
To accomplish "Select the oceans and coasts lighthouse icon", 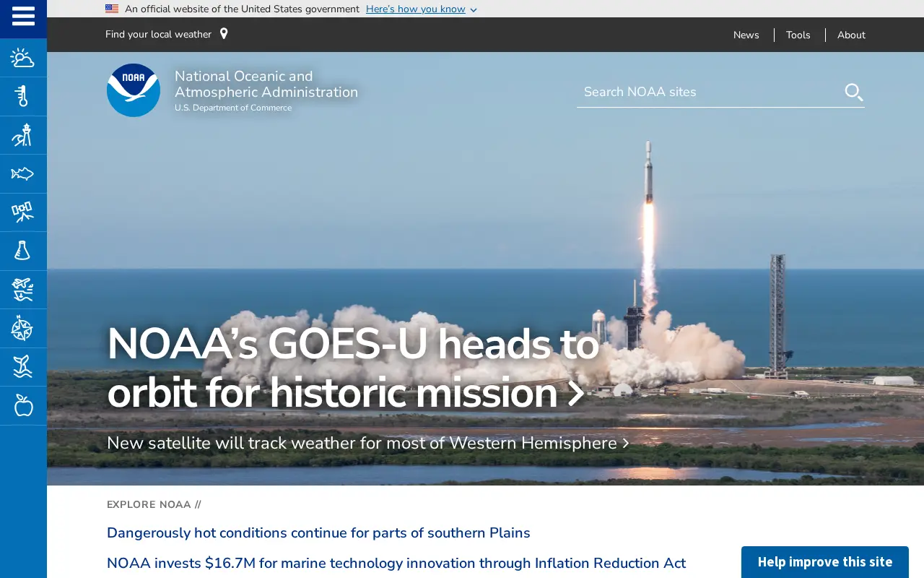I will 23,135.
